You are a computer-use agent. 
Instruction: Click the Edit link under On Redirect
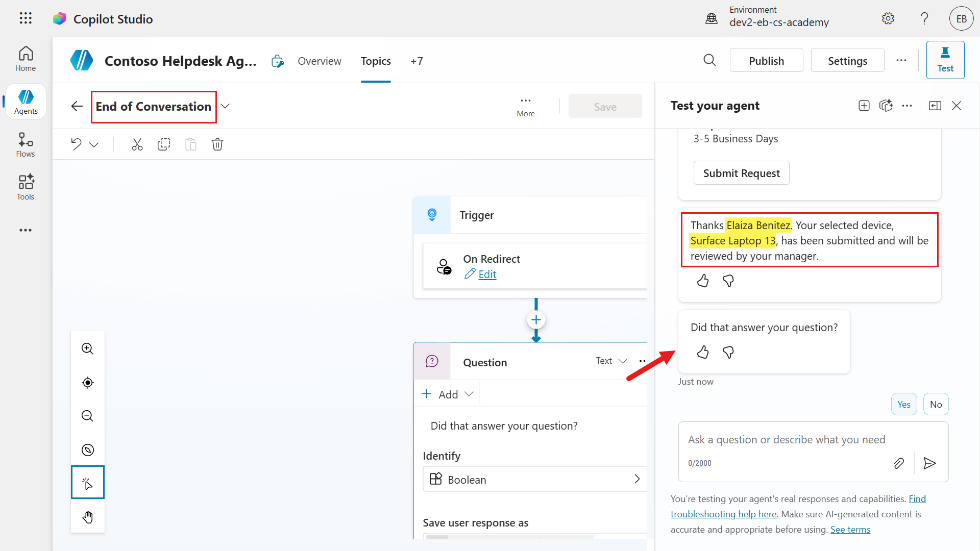pos(487,274)
